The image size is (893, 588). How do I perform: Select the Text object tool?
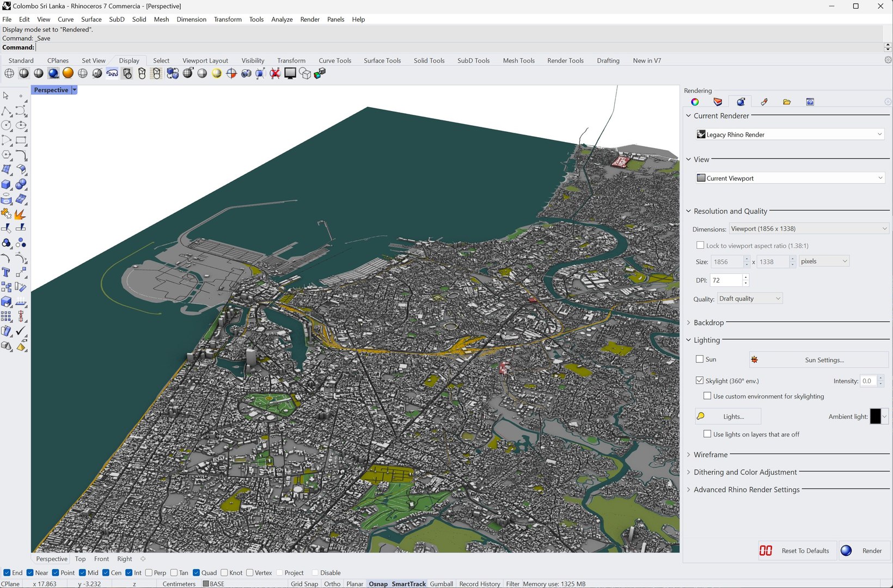point(7,272)
